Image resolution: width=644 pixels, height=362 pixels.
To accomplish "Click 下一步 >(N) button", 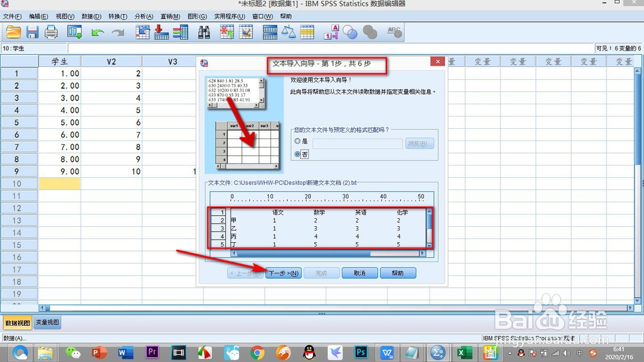I will [284, 273].
